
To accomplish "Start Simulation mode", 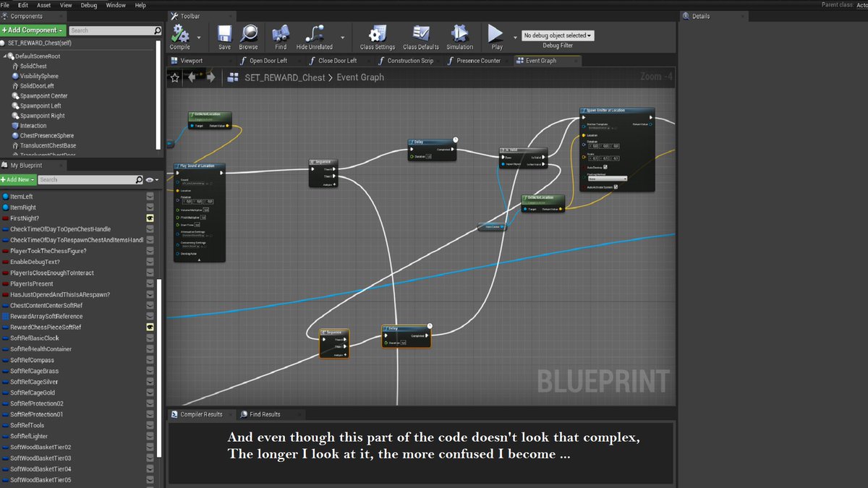I will (459, 37).
